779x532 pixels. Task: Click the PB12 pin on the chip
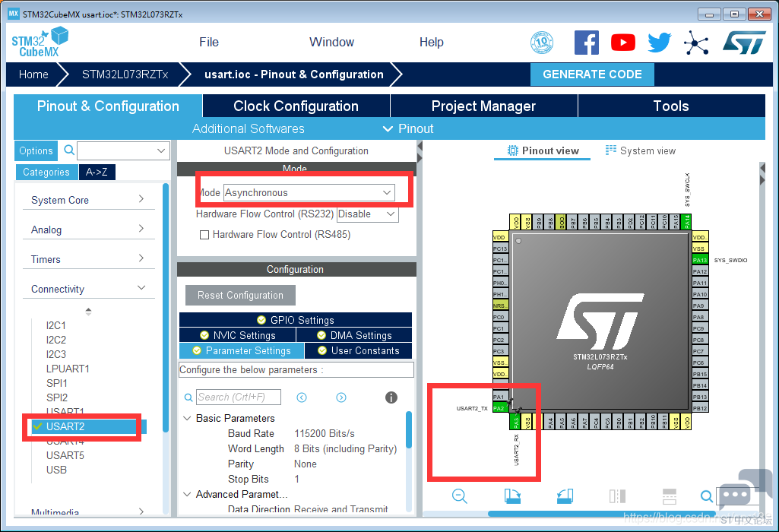tap(700, 408)
